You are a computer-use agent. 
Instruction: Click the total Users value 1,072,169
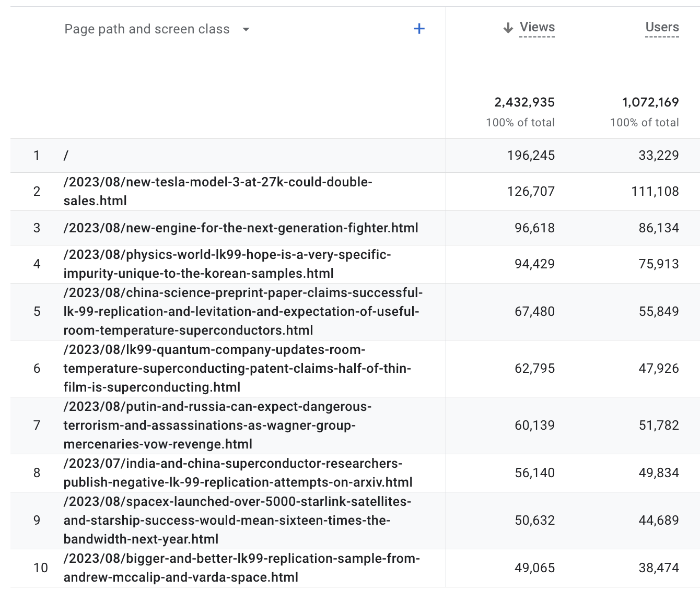coord(650,102)
